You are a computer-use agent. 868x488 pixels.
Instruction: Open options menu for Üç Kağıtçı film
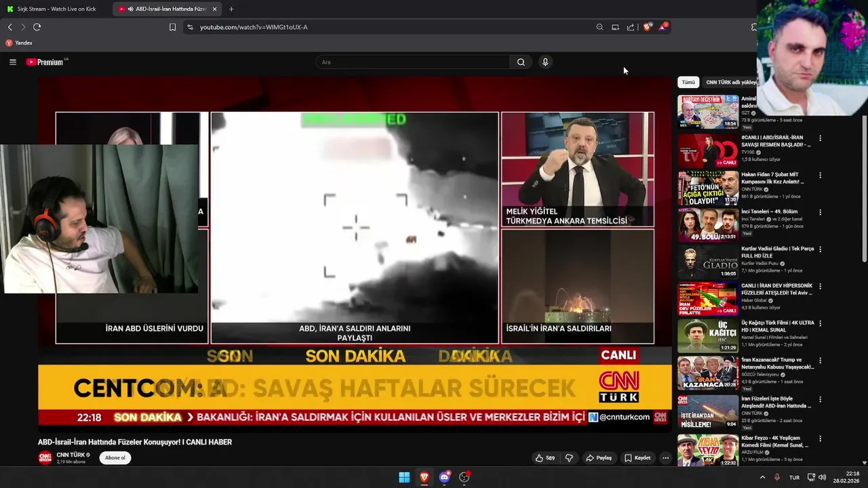tap(820, 323)
